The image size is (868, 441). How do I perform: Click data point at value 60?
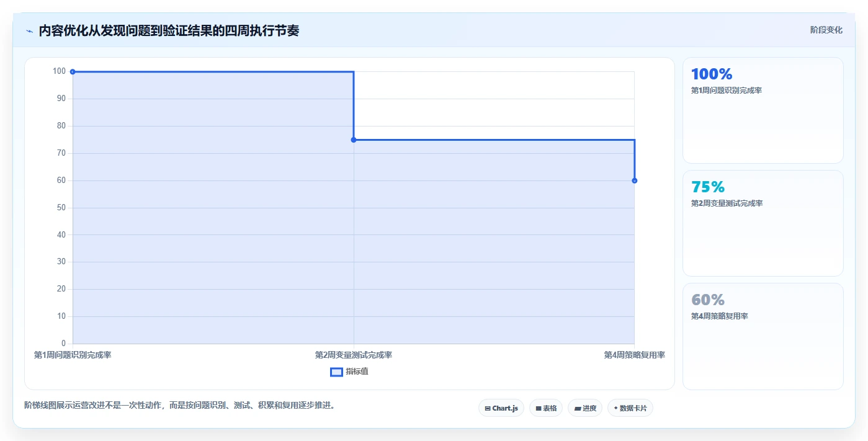pos(635,180)
